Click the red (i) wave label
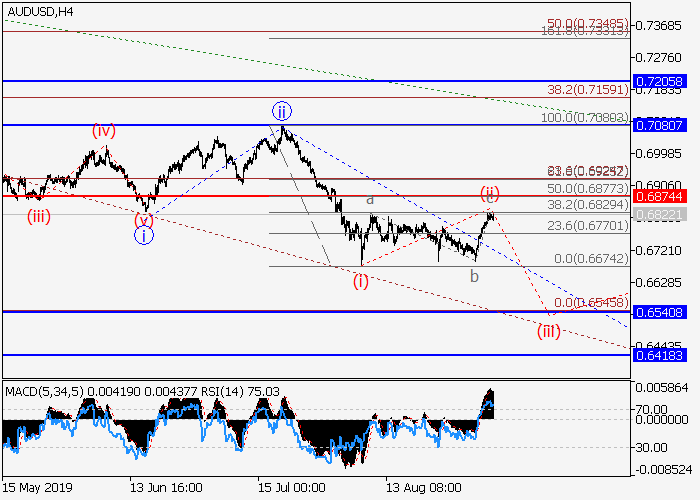 [360, 281]
